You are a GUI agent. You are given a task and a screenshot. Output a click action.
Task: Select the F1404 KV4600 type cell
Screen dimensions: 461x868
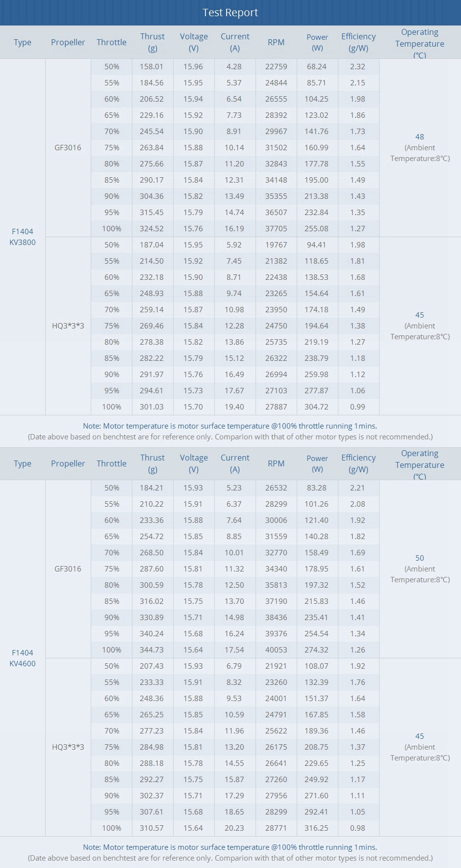[23, 658]
